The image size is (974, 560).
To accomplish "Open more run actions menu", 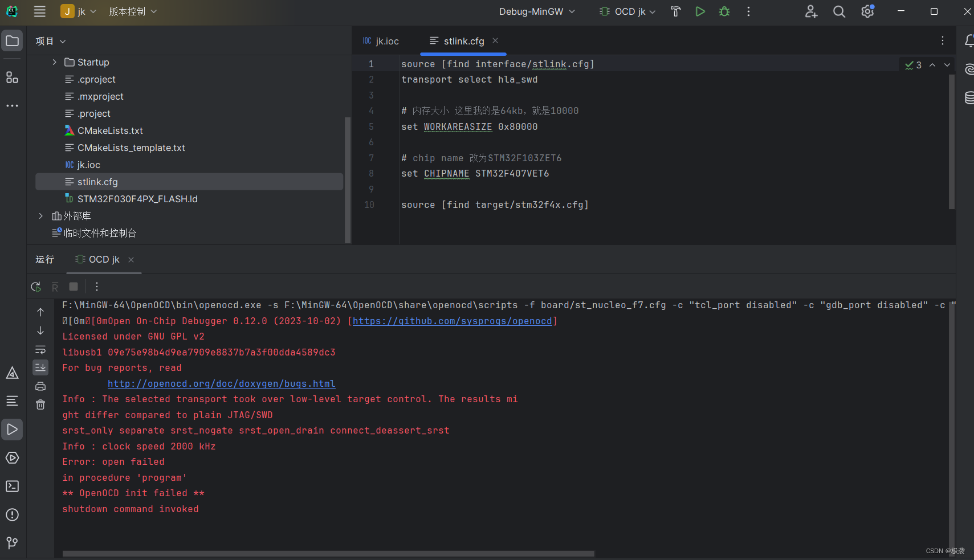I will coord(748,11).
